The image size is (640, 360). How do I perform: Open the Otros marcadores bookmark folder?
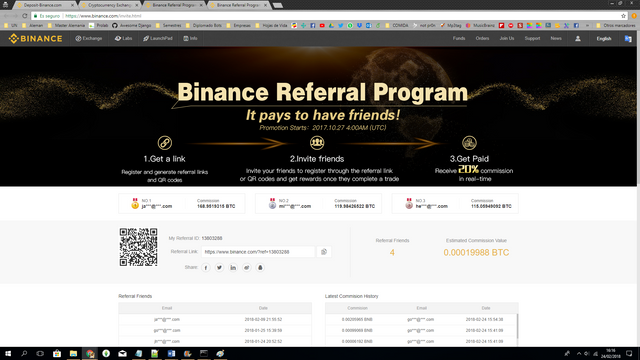click(x=616, y=25)
